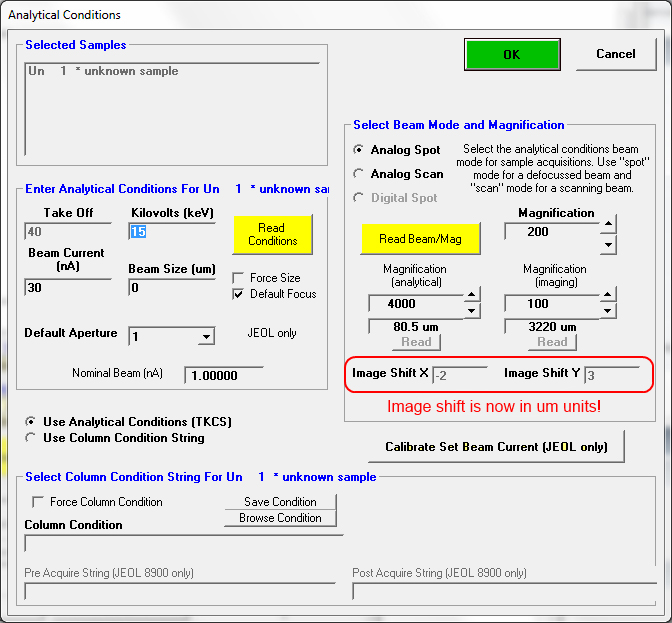
Task: Click the Beam Current (nA) input field
Action: click(67, 288)
